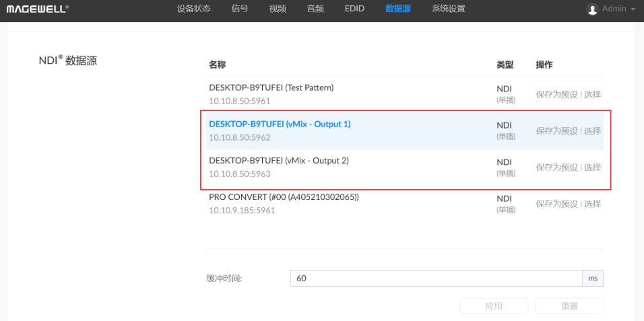Screen dimensions: 644x321
Task: Click 保存为预设 for vMix - Output 2
Action: tap(556, 168)
